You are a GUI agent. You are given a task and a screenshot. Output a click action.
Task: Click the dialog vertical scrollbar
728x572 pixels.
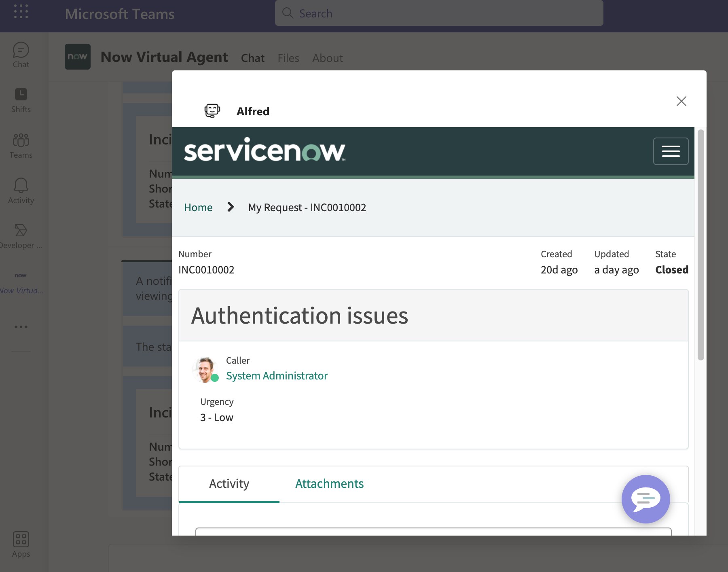click(701, 245)
